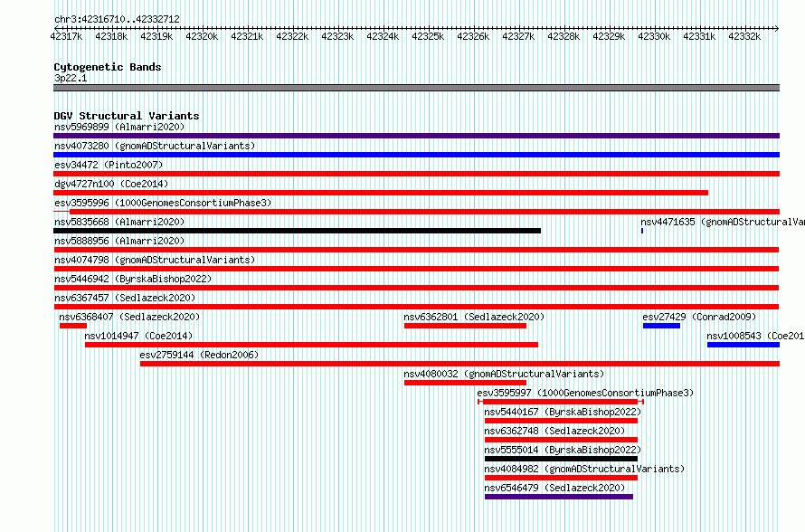Click the blue nsv4073280 variant bar
The height and width of the screenshot is (532, 805).
(416, 155)
